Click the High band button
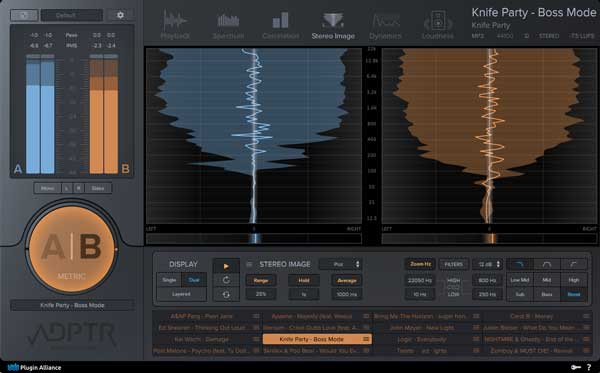The image size is (600, 373). click(574, 280)
